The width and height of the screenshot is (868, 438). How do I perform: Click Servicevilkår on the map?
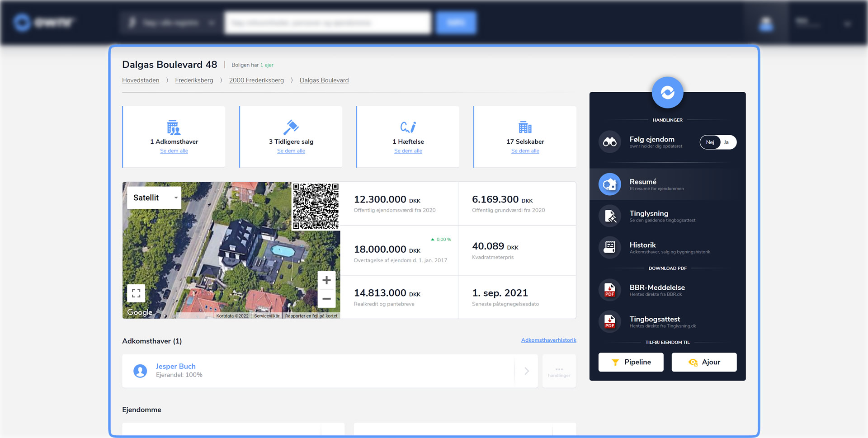tap(267, 316)
